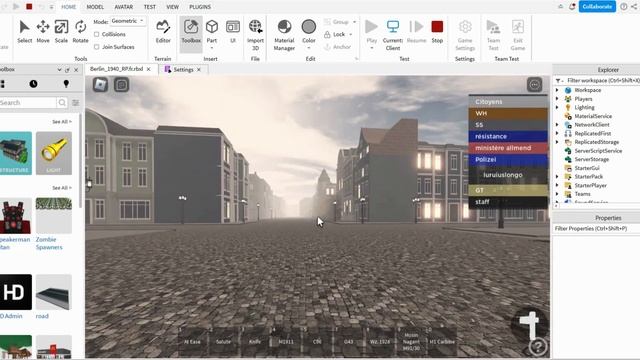This screenshot has height=360, width=640.
Task: Activate the Rotate tool
Action: (x=80, y=31)
